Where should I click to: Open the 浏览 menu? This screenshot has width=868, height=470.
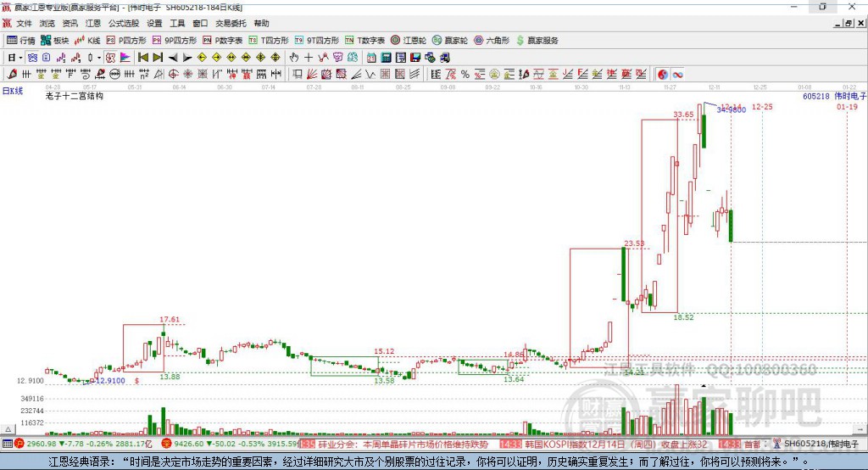click(x=47, y=23)
